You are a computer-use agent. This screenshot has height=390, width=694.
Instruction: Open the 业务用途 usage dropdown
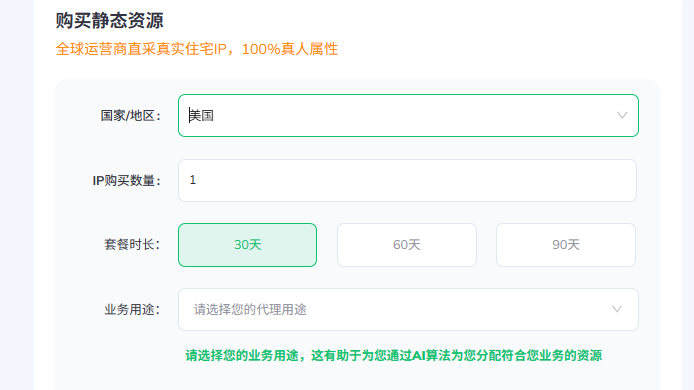408,309
